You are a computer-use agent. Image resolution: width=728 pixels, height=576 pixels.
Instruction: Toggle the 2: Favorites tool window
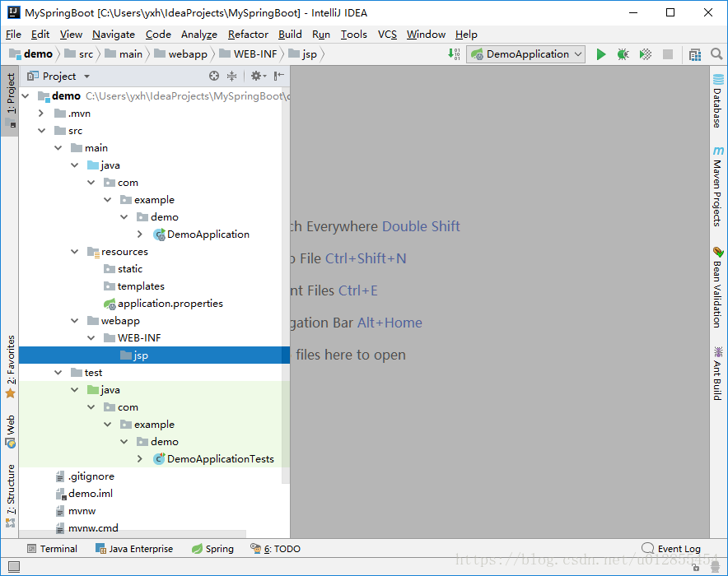[10, 366]
